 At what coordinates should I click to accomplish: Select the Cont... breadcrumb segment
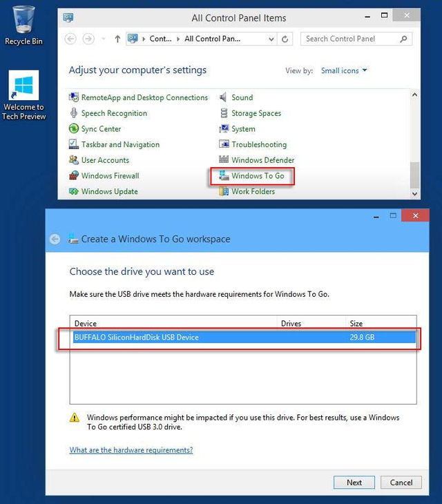[160, 39]
